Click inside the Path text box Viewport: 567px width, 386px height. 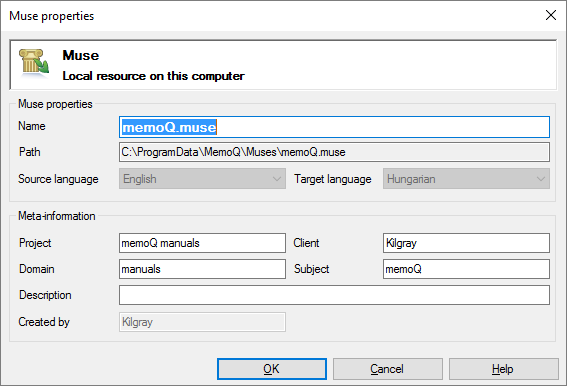point(334,152)
